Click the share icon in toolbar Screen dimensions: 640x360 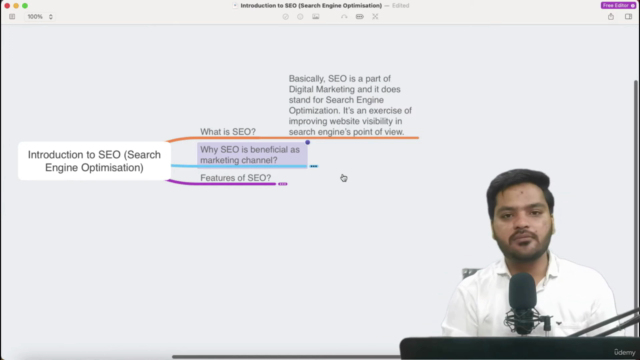[611, 17]
